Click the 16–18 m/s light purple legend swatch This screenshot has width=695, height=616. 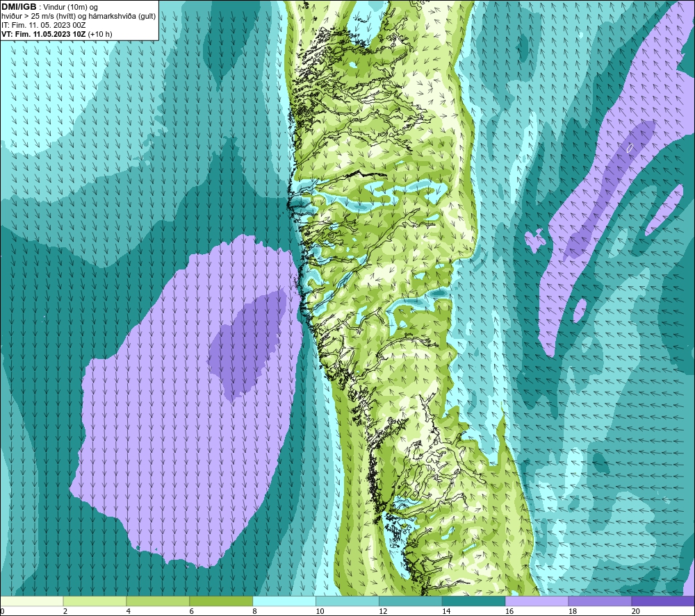pos(537,601)
